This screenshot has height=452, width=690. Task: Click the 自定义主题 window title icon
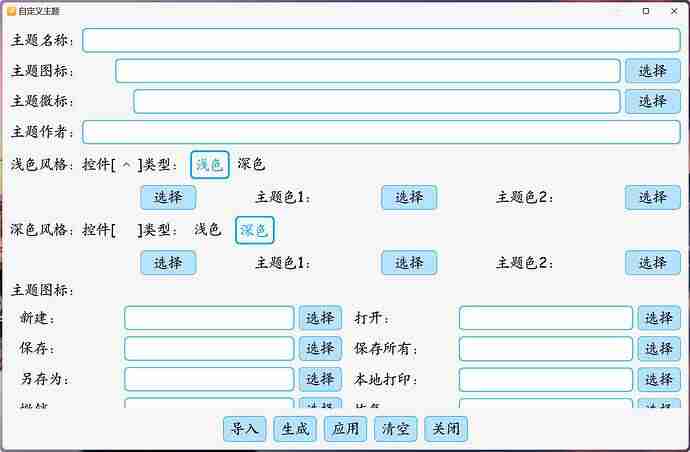(x=11, y=11)
